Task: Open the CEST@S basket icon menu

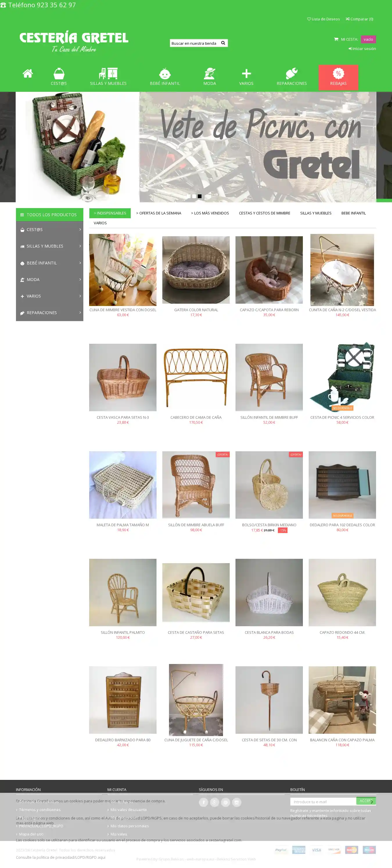Action: (x=59, y=74)
